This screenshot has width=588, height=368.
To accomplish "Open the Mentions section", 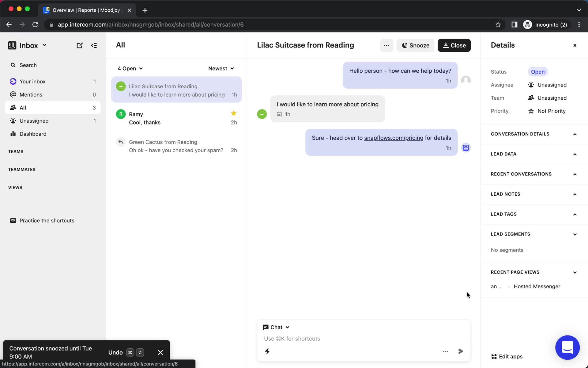I will click(31, 94).
